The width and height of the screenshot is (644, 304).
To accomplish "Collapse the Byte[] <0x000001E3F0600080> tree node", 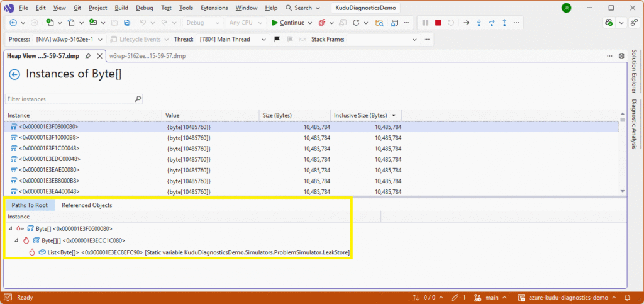I will pos(10,228).
